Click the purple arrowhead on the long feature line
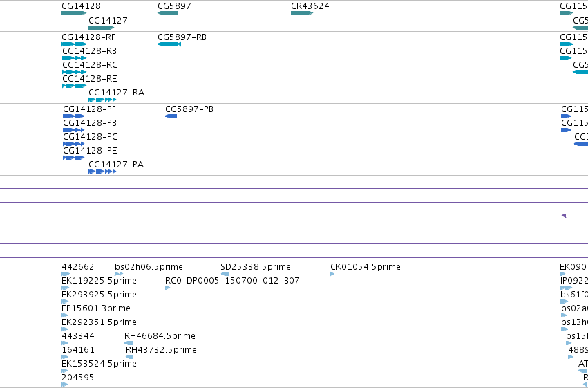 pyautogui.click(x=564, y=216)
